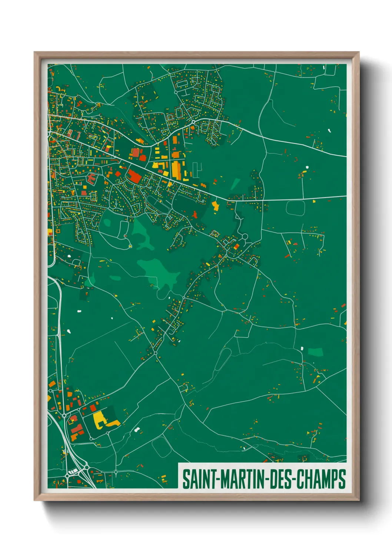Click the roundabout on the upper main road

point(193,122)
